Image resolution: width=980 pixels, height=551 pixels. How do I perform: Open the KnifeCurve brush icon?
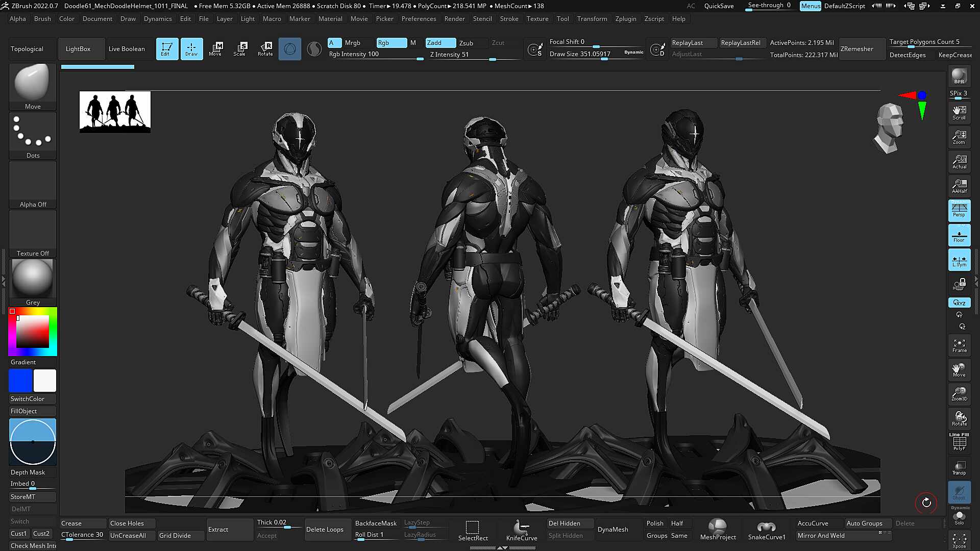(x=522, y=530)
